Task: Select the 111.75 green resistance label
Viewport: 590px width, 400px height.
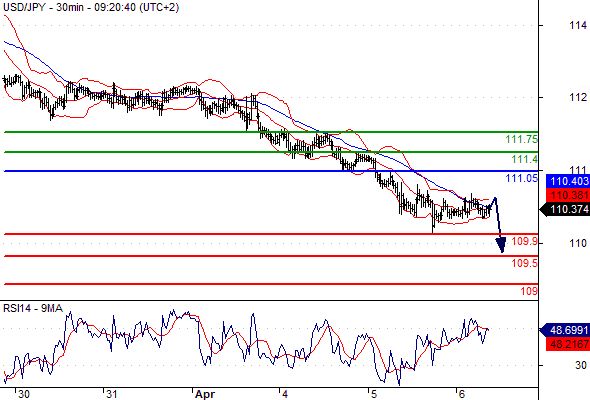Action: 522,140
